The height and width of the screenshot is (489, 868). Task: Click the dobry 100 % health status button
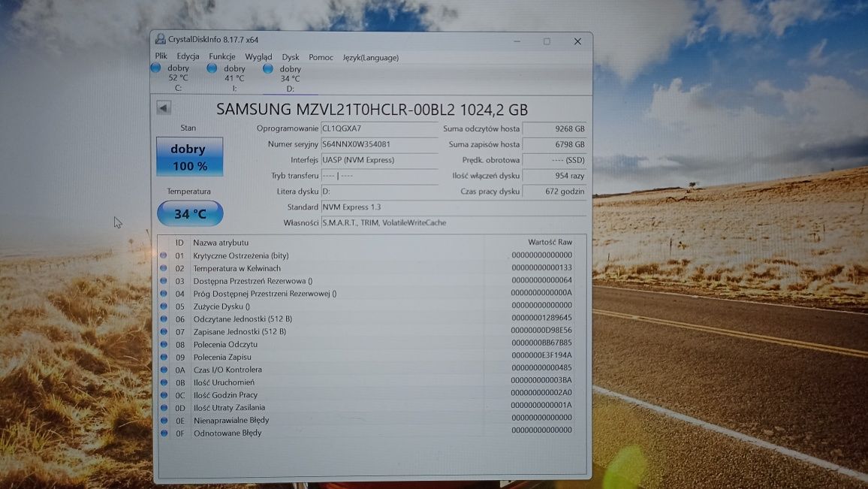pos(189,157)
